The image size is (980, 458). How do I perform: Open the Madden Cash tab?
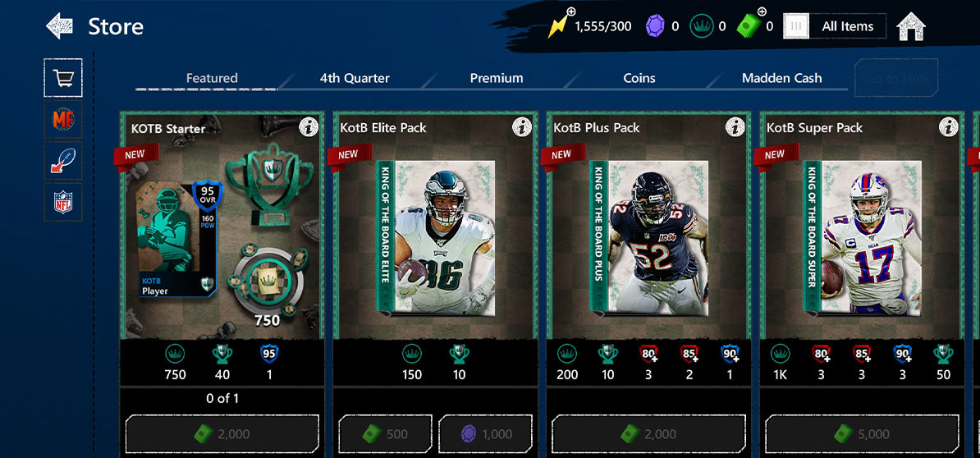click(x=782, y=78)
